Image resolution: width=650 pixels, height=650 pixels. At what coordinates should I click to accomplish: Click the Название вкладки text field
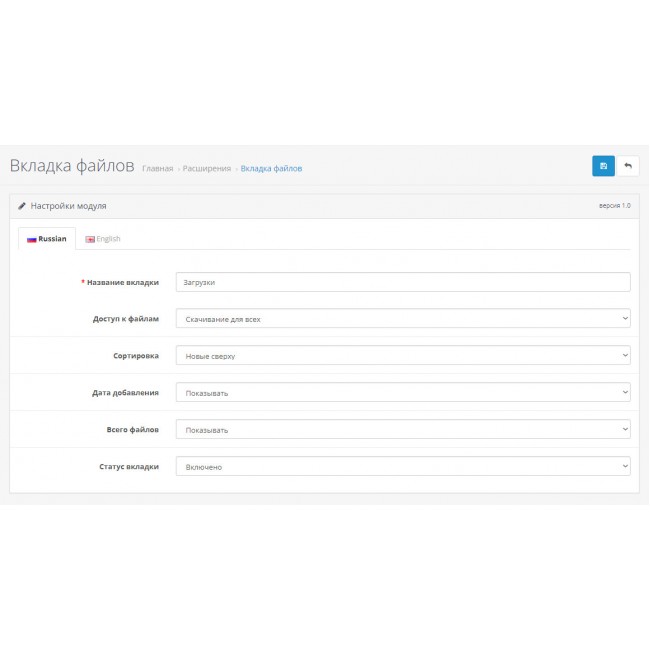coord(402,282)
